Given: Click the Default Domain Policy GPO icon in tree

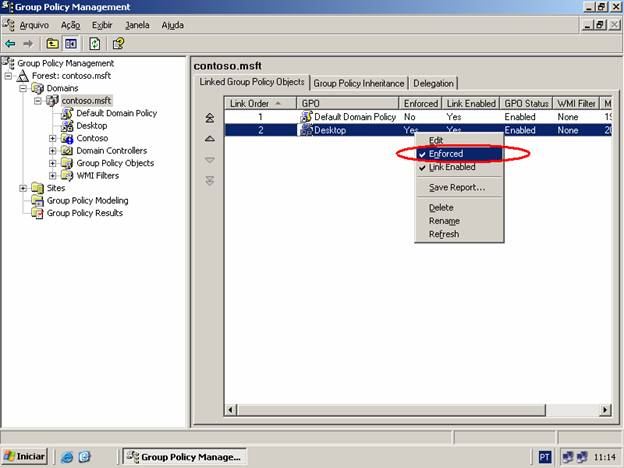Looking at the screenshot, I should coord(67,113).
